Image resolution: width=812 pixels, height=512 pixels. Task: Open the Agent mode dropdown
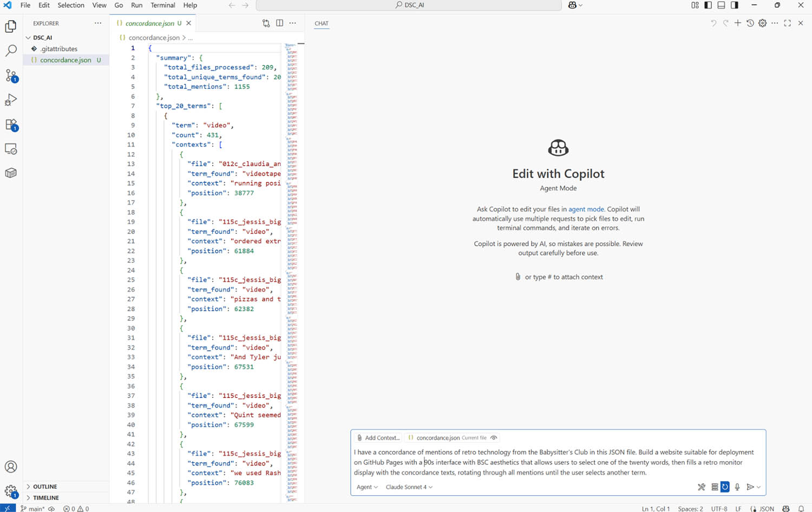(x=366, y=487)
